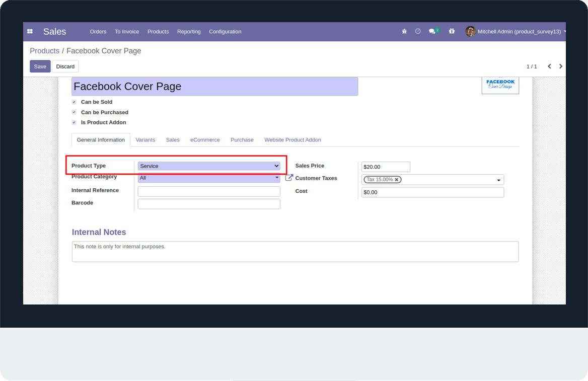This screenshot has height=381, width=588.
Task: Open the apps grid menu icon
Action: pyautogui.click(x=30, y=32)
